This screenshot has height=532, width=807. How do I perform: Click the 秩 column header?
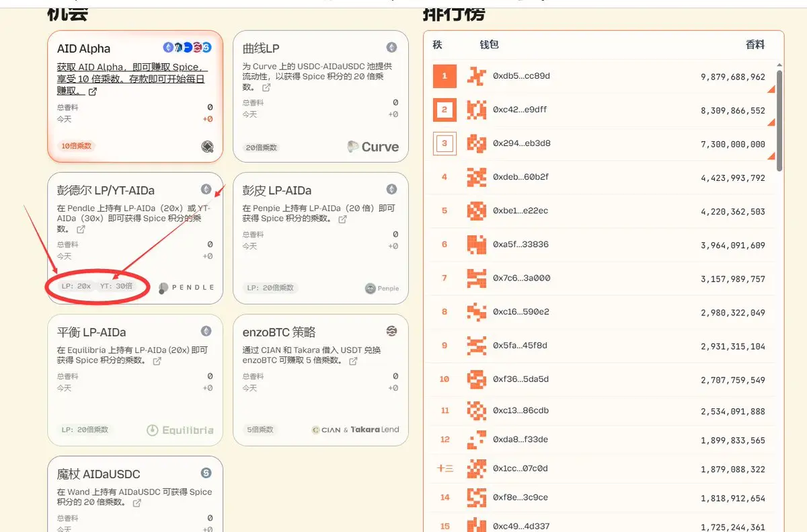pyautogui.click(x=437, y=44)
